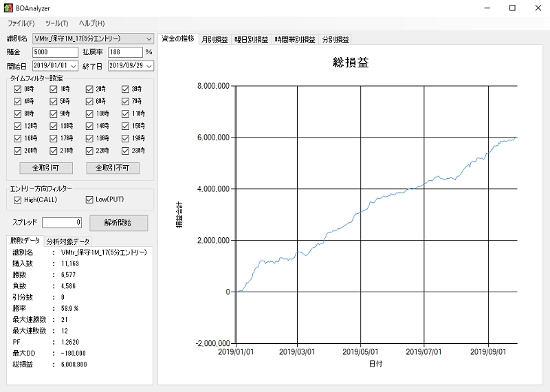Switch to the 曜日別損益 tab

(251, 40)
